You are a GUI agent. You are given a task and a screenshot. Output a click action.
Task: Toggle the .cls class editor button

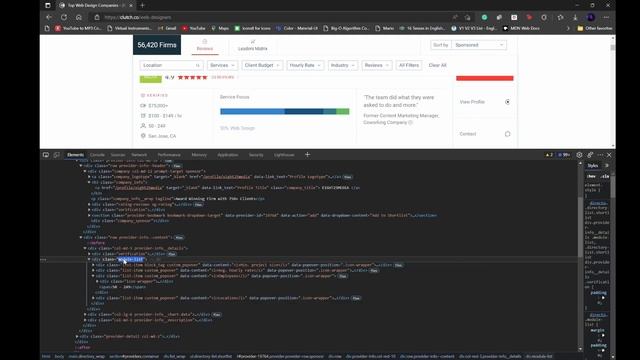point(605,176)
